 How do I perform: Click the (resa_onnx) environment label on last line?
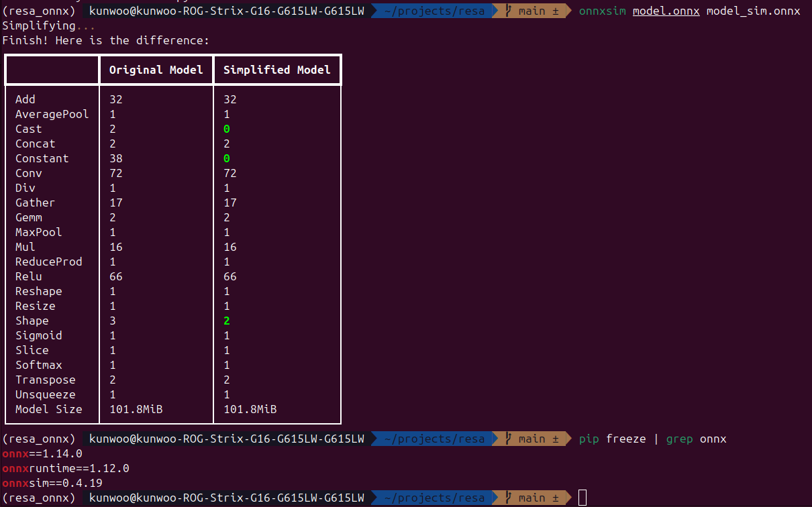[x=39, y=498]
